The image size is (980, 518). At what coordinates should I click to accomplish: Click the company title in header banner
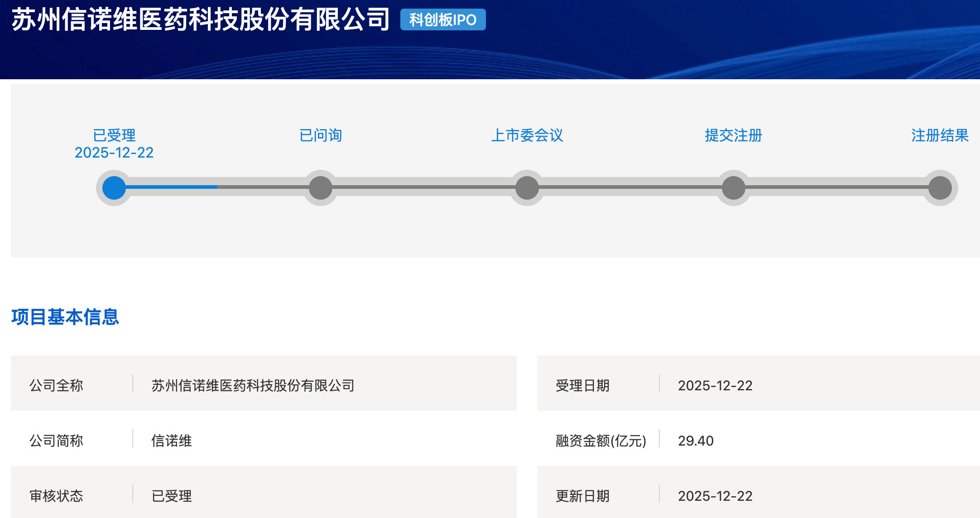201,20
